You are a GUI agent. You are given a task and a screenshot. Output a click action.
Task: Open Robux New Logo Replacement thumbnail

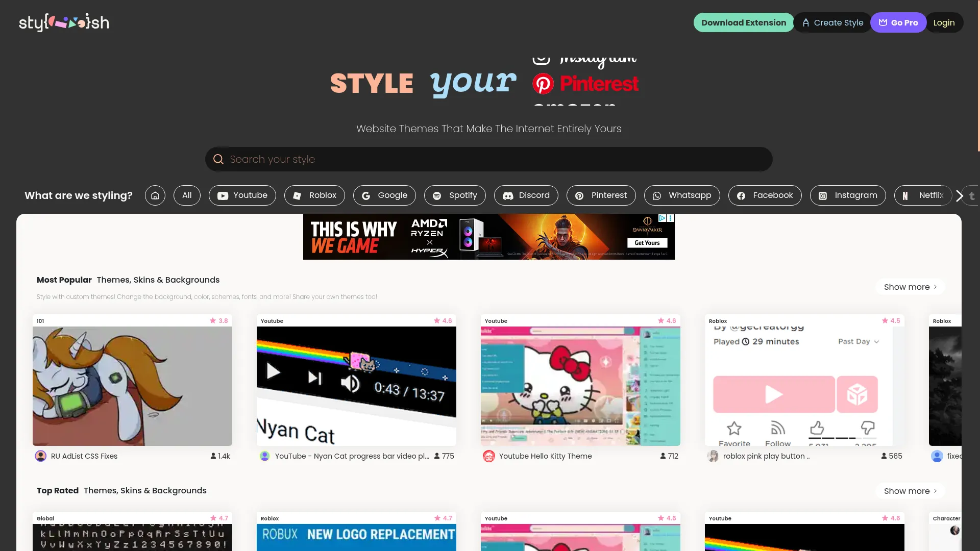(x=356, y=537)
